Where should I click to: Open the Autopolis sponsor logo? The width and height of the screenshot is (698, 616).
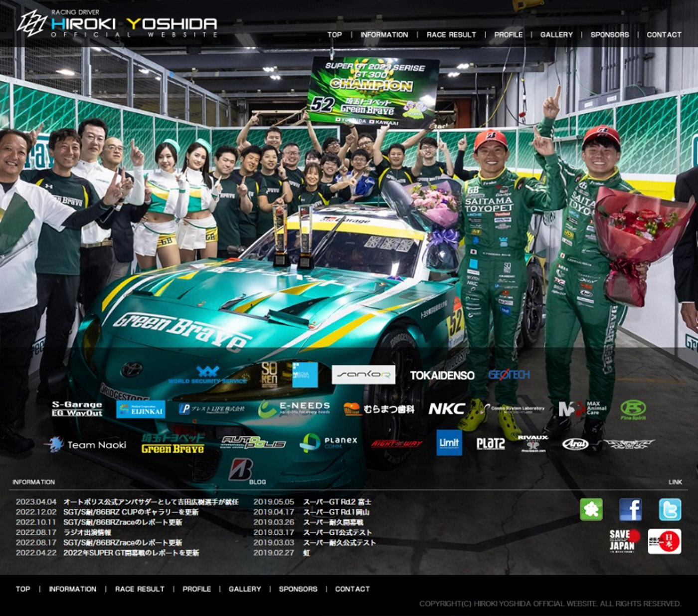tap(253, 442)
